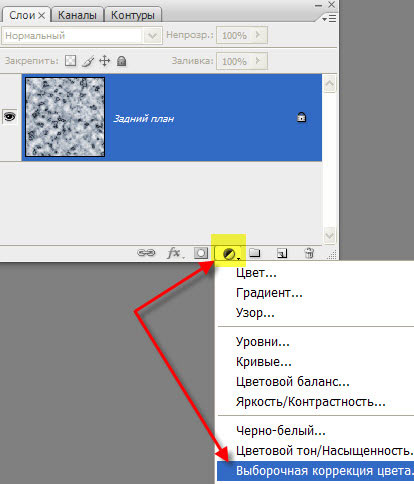Choose Уровни... adjustment
The height and width of the screenshot is (484, 414).
263,342
